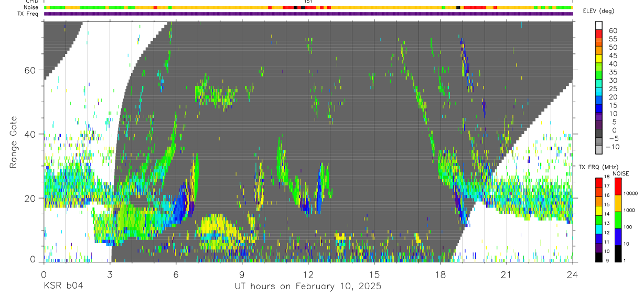Click the red 17-18 TX FRQ swatch
This screenshot has width=644, height=297.
point(598,182)
